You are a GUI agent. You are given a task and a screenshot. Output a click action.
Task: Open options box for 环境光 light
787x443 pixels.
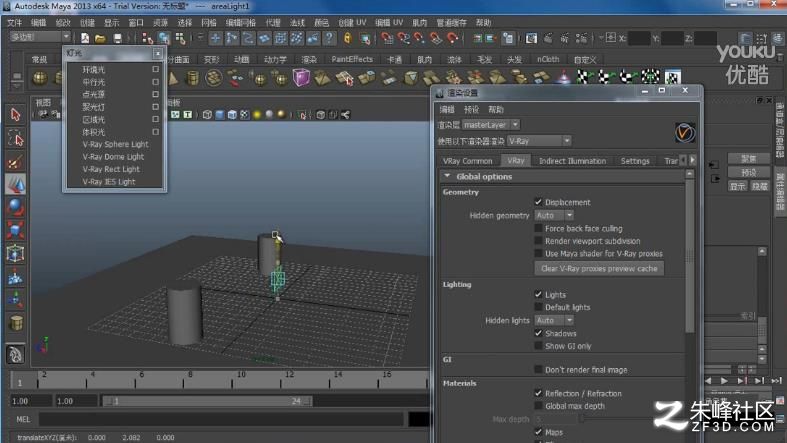(156, 69)
